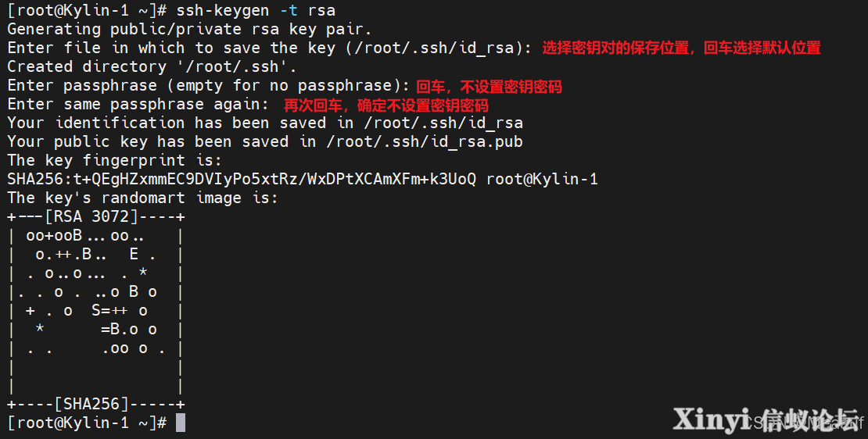Click the Generating public/private rsa key pair line
This screenshot has width=868, height=439.
click(189, 30)
